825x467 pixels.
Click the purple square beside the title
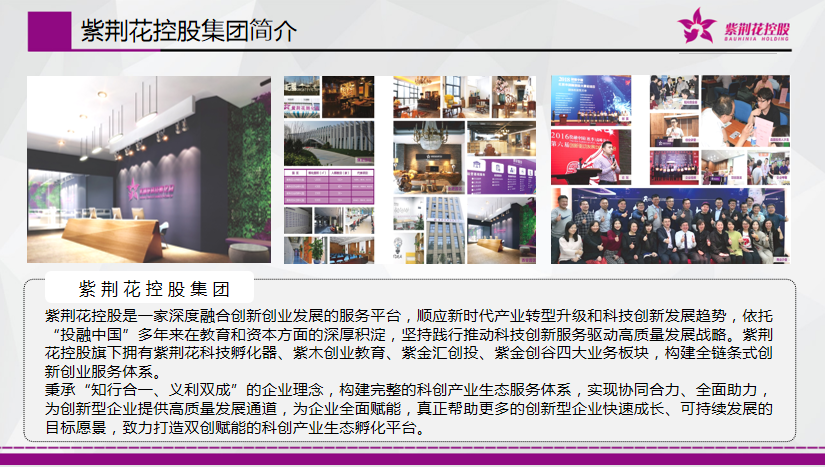[x=49, y=31]
